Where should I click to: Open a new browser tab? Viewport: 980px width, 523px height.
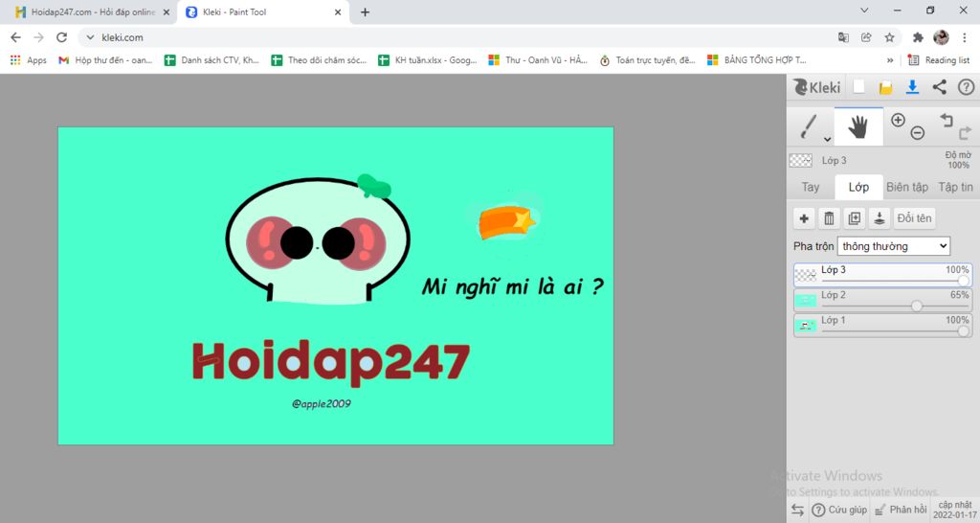coord(365,11)
